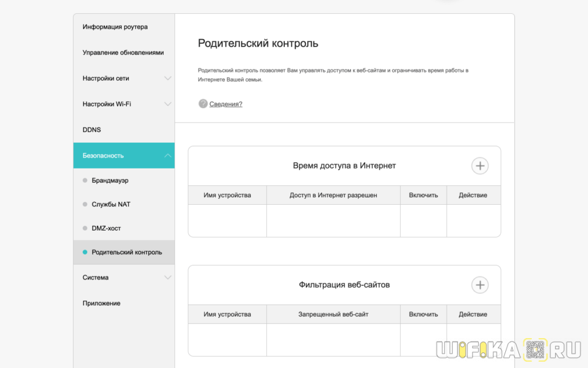Click the DMZ-хост bullet icon
This screenshot has height=368, width=588.
pos(85,228)
